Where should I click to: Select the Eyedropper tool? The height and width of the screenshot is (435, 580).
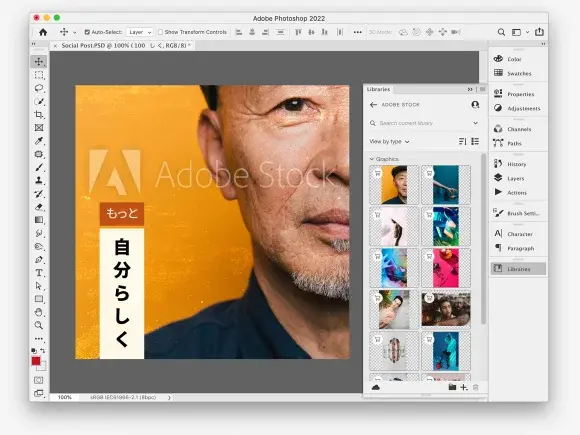point(39,141)
